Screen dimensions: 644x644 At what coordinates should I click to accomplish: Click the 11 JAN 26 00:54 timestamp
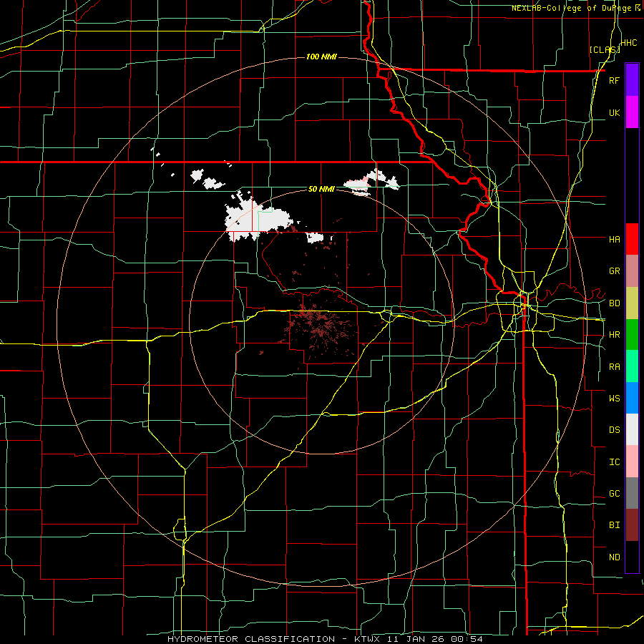(x=436, y=639)
